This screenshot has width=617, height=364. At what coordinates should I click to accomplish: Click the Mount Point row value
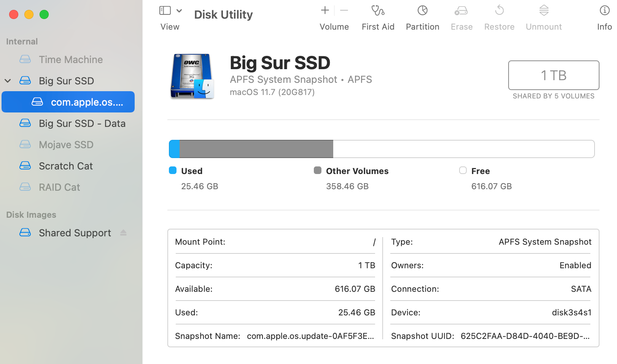click(x=374, y=242)
